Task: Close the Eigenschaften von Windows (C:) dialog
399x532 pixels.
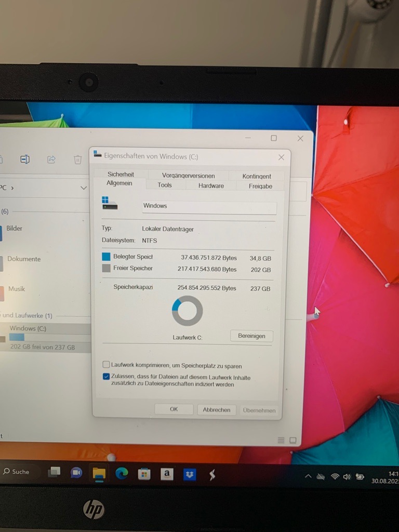Action: coord(281,157)
